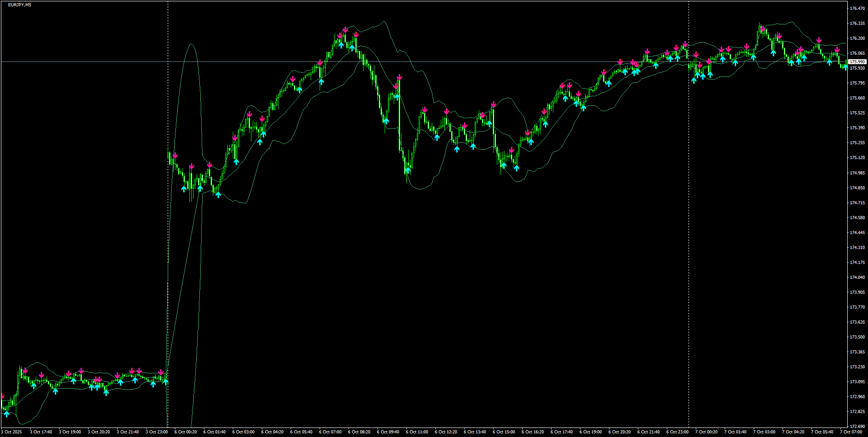The height and width of the screenshot is (437, 868).
Task: Select the 175.255 price level label
Action: click(x=858, y=143)
